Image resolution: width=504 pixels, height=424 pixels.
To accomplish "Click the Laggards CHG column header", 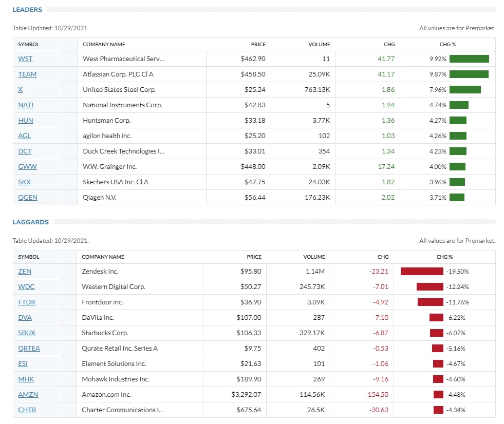I will click(x=383, y=257).
